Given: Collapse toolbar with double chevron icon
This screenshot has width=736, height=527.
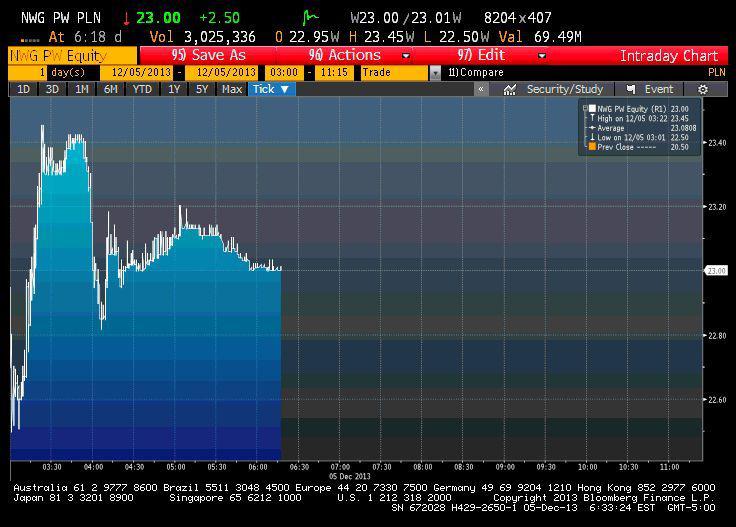Looking at the screenshot, I should 481,89.
